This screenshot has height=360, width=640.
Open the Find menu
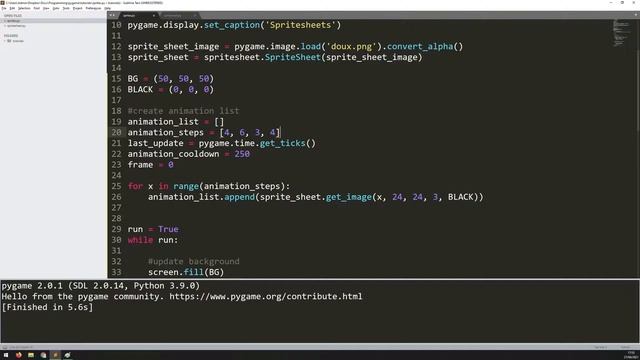(37, 8)
